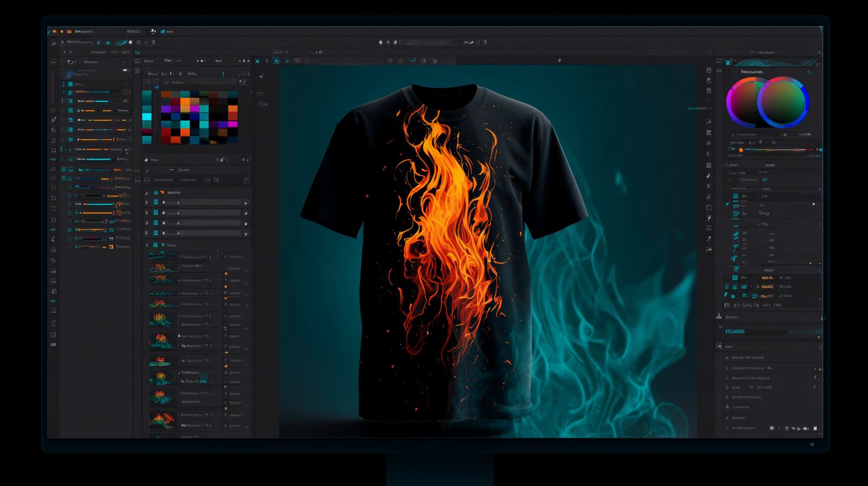Select the bottom flame layer thumbnail
868x486 pixels.
click(162, 419)
